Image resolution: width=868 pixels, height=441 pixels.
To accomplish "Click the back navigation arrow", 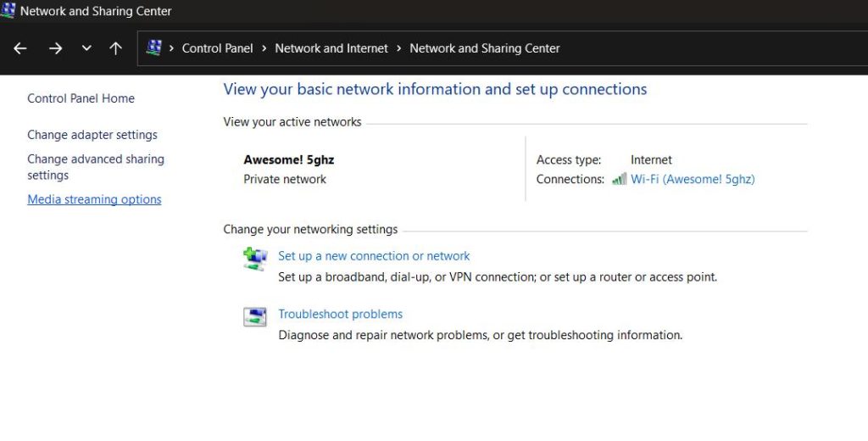I will pyautogui.click(x=21, y=49).
